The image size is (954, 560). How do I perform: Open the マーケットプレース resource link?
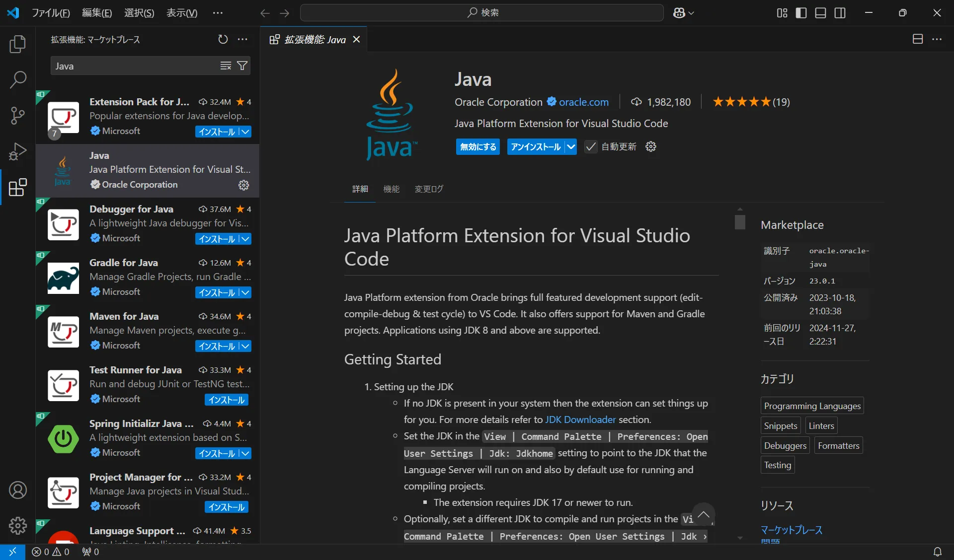pyautogui.click(x=792, y=530)
